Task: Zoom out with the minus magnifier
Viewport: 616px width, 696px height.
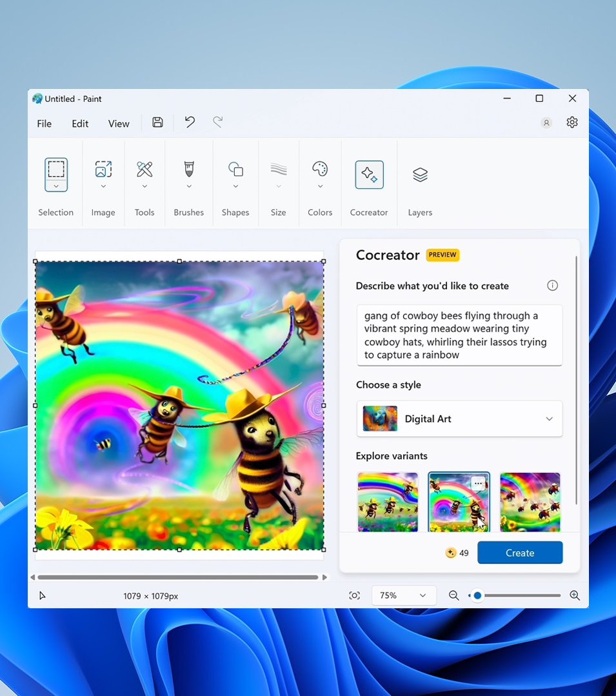Action: pos(453,595)
